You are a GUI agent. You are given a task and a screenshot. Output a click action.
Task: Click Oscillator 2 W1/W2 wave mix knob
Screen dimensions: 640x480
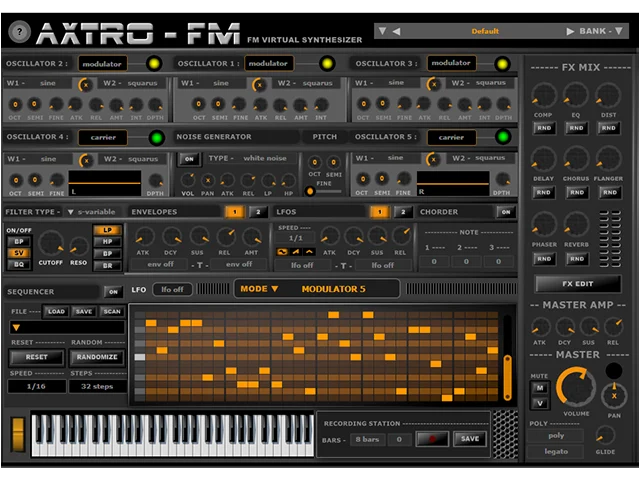click(85, 85)
